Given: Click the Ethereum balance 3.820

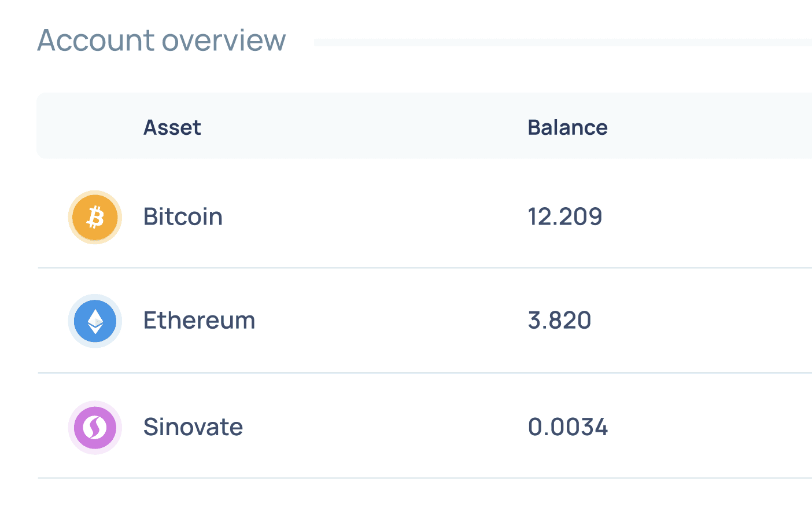Looking at the screenshot, I should point(559,321).
